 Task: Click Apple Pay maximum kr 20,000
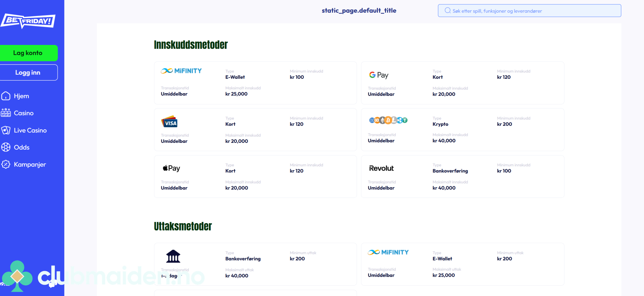236,188
